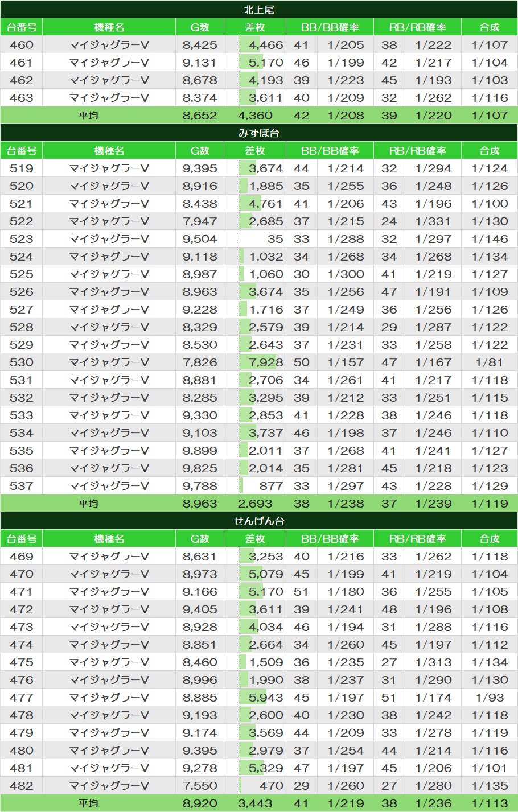Viewport: 518px width, 812px height.
Task: Click G数 value 7,550 in row 482
Action: [x=200, y=786]
